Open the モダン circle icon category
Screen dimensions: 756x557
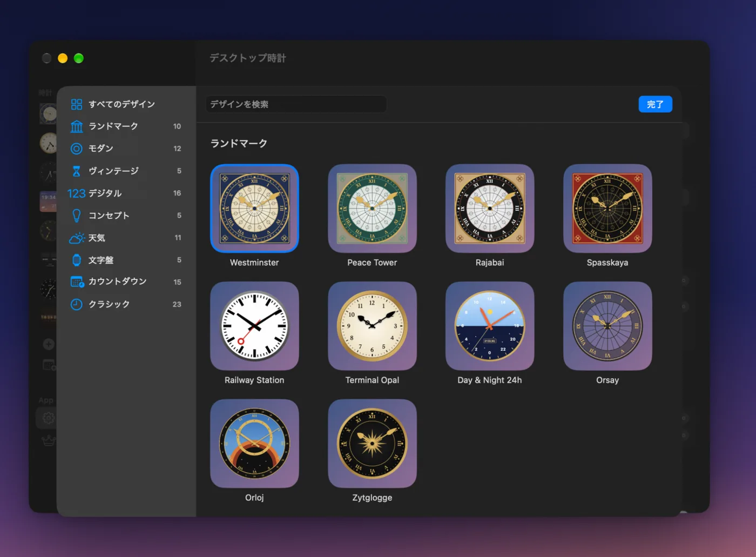126,149
